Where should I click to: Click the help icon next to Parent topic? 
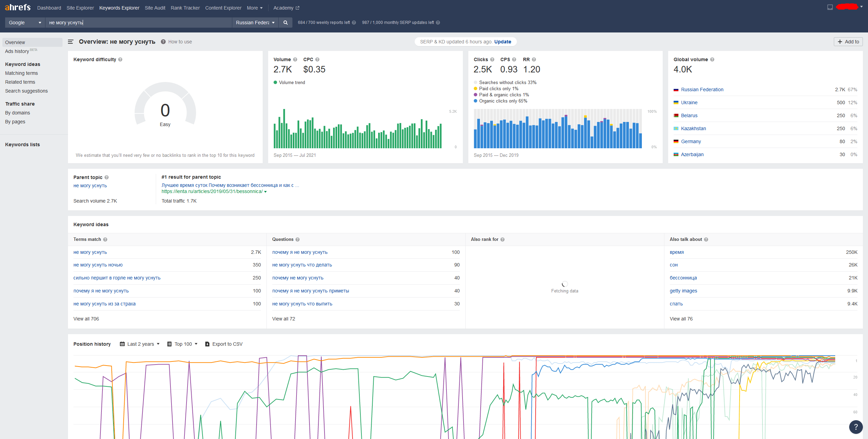coord(107,177)
